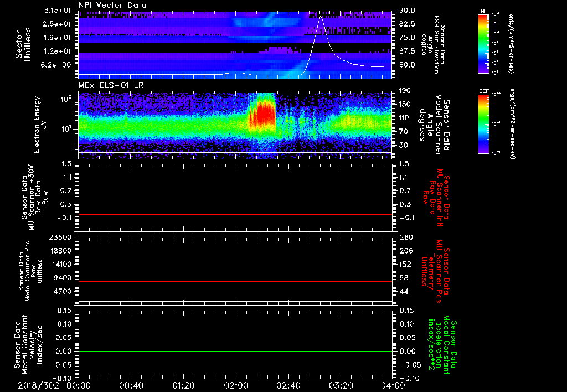Image resolution: width=567 pixels, height=392 pixels.
Task: Click the DEF color scale bar
Action: pos(483,124)
